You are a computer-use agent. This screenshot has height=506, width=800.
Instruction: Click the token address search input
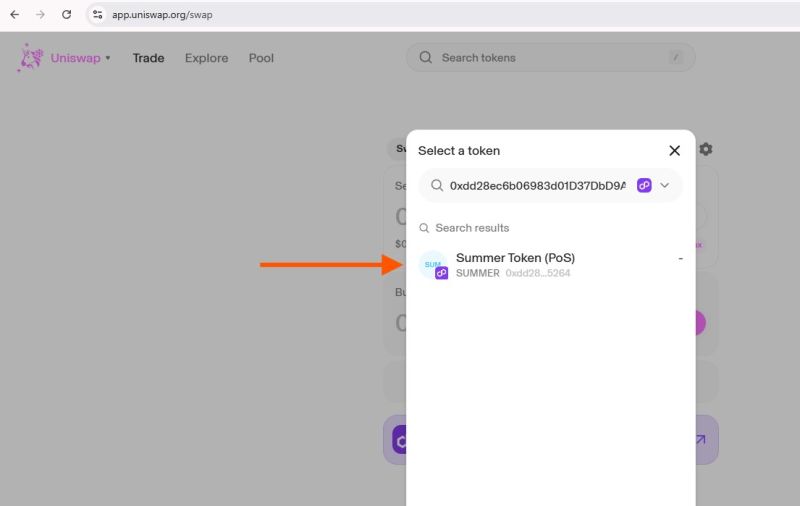click(x=537, y=185)
